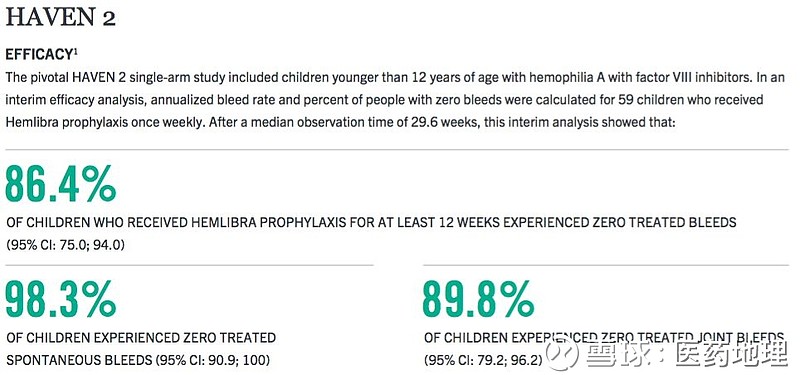Click the zero treated spontaneous bleeds caption

pyautogui.click(x=141, y=338)
